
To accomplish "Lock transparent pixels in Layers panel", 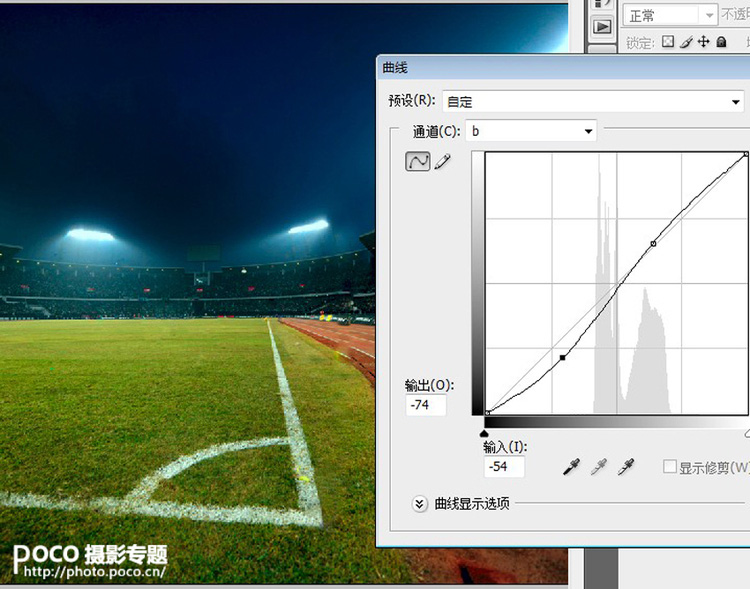I will (668, 42).
